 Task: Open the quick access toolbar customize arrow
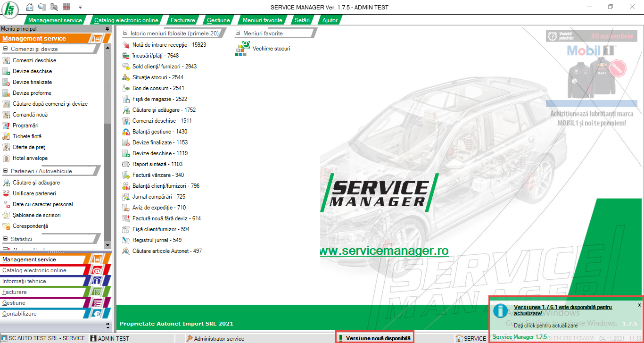80,7
